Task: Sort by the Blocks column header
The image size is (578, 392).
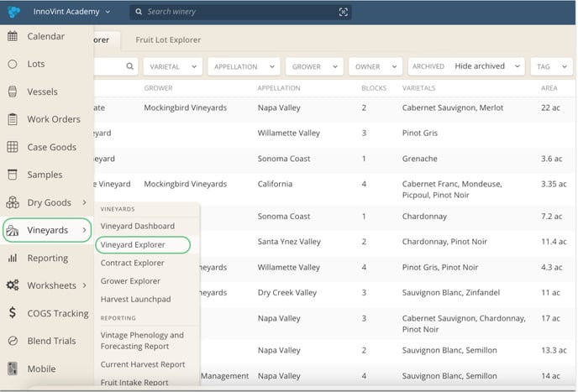Action: (374, 88)
